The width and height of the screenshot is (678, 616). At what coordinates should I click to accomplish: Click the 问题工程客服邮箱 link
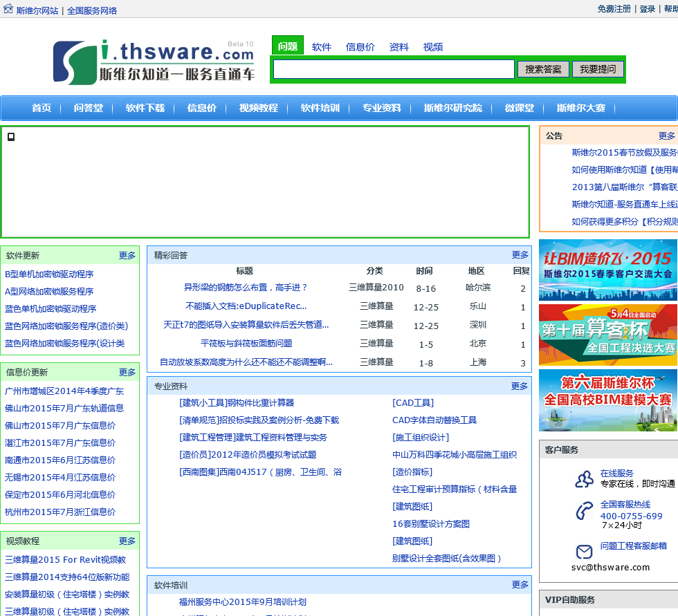point(634,546)
